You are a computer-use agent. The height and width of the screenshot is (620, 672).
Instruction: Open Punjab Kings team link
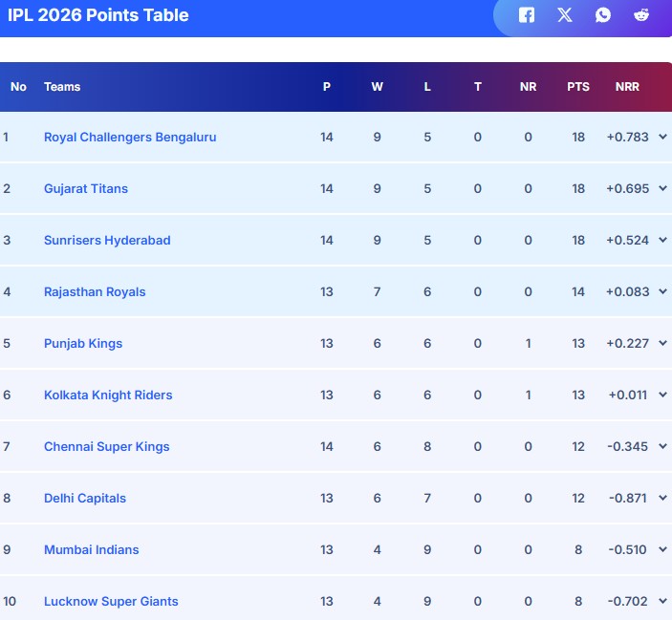[x=83, y=343]
